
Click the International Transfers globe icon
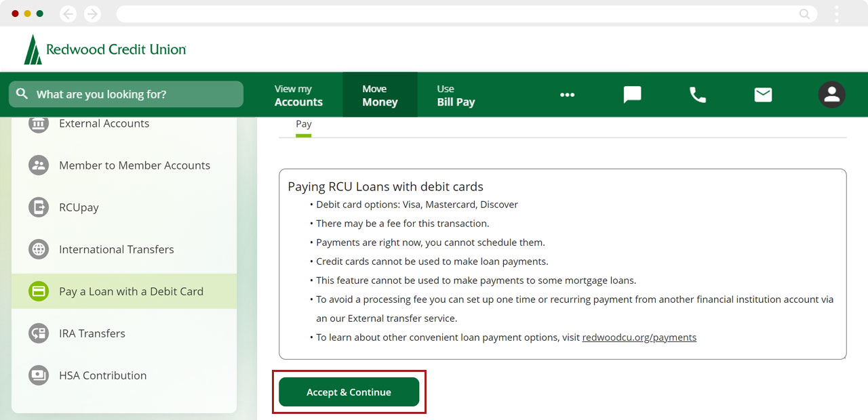[39, 249]
